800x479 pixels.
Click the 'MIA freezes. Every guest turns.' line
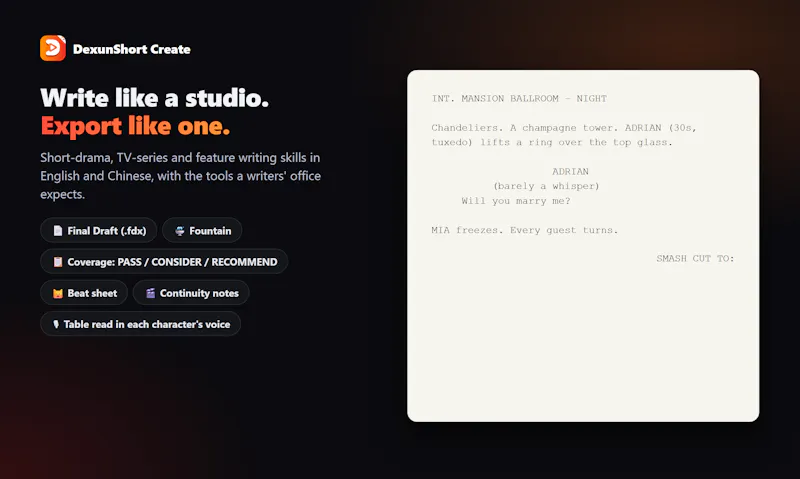524,230
